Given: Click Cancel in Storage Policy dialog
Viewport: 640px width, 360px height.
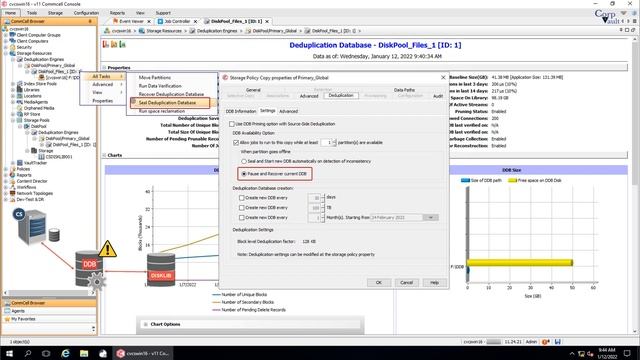Looking at the screenshot, I should click(x=407, y=282).
